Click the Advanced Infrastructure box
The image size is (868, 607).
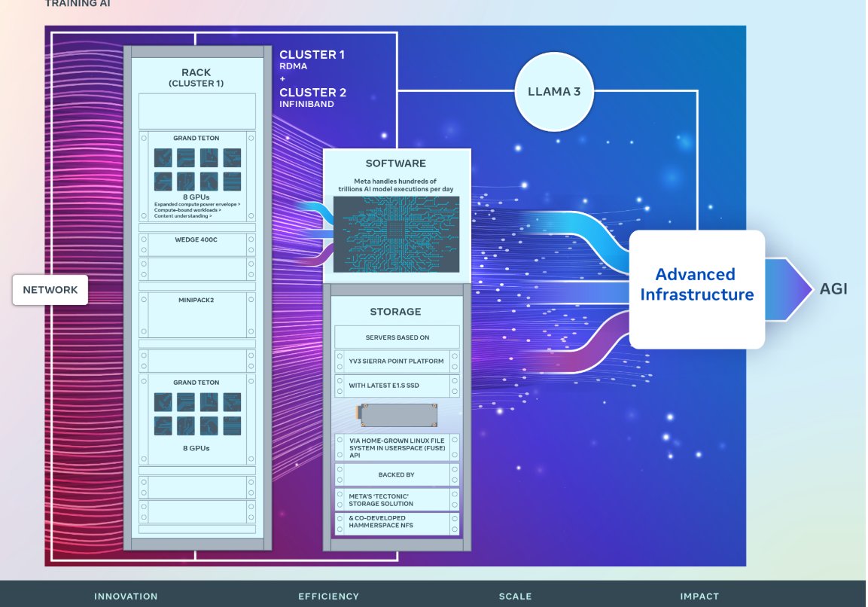pos(697,289)
